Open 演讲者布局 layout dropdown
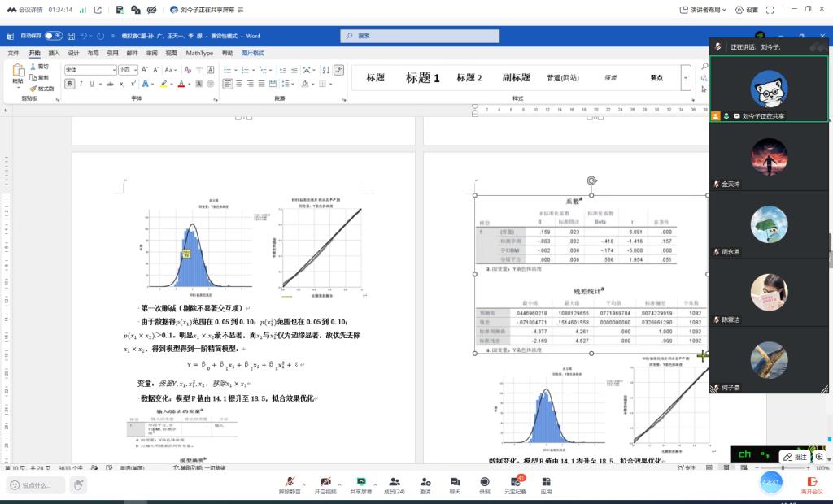This screenshot has width=833, height=504. 703,10
